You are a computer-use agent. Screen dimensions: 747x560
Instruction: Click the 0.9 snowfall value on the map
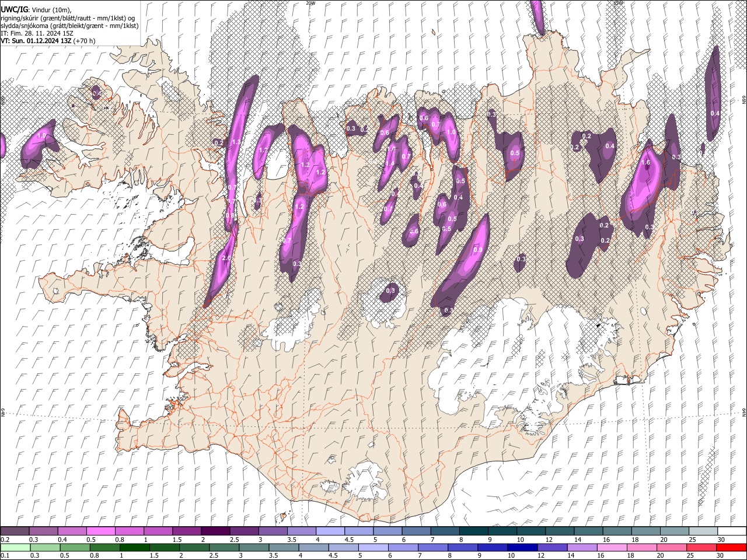pyautogui.click(x=478, y=250)
